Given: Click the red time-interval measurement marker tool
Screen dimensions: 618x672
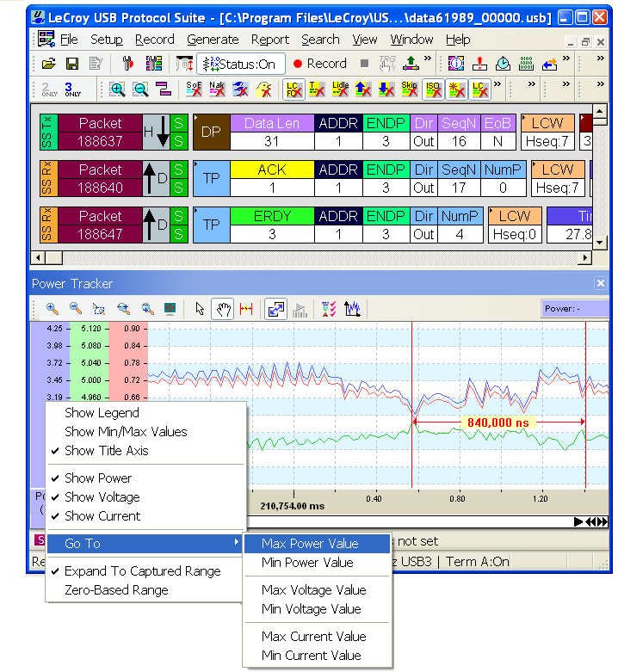Looking at the screenshot, I should pyautogui.click(x=246, y=309).
